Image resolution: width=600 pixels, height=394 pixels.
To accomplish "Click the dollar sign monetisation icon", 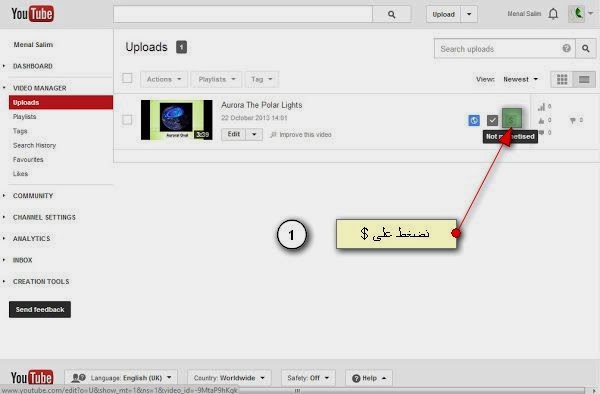I will pyautogui.click(x=512, y=119).
